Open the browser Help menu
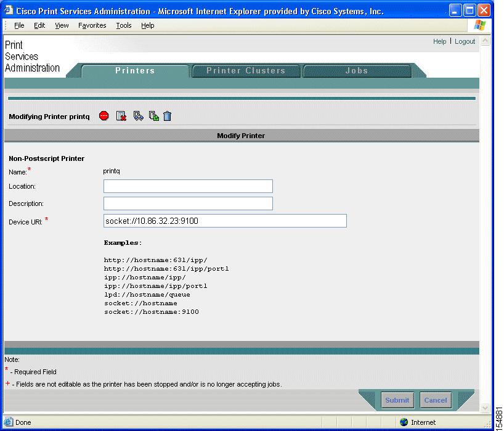504x431 pixels. (x=147, y=25)
